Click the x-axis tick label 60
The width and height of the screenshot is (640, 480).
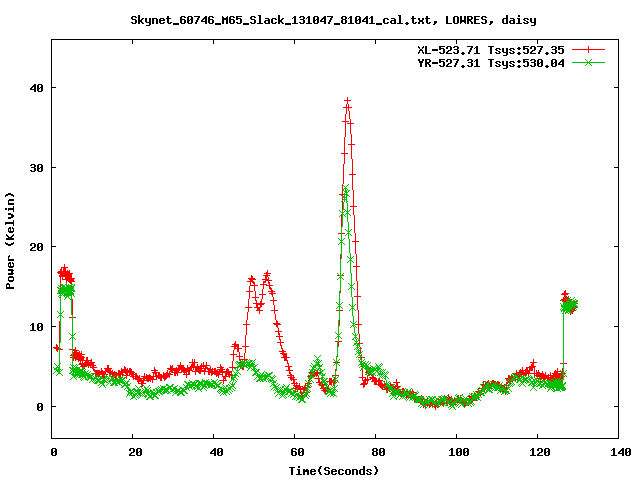point(297,452)
